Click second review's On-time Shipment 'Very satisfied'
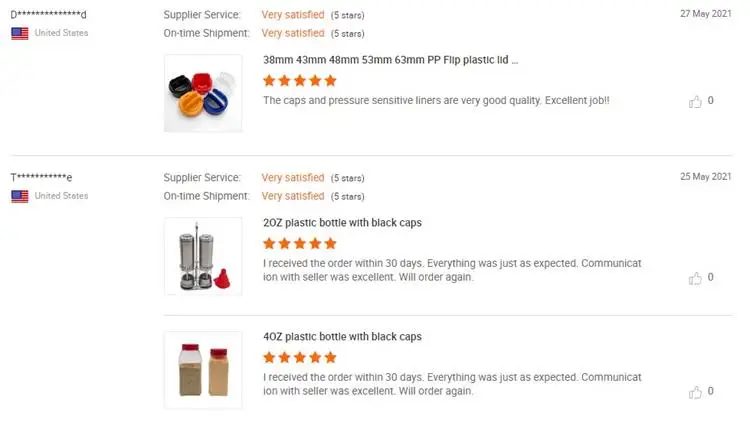 point(292,196)
